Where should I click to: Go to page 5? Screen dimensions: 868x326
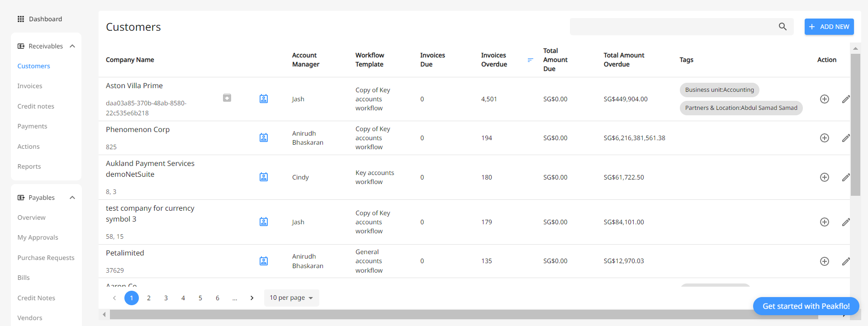click(x=200, y=298)
